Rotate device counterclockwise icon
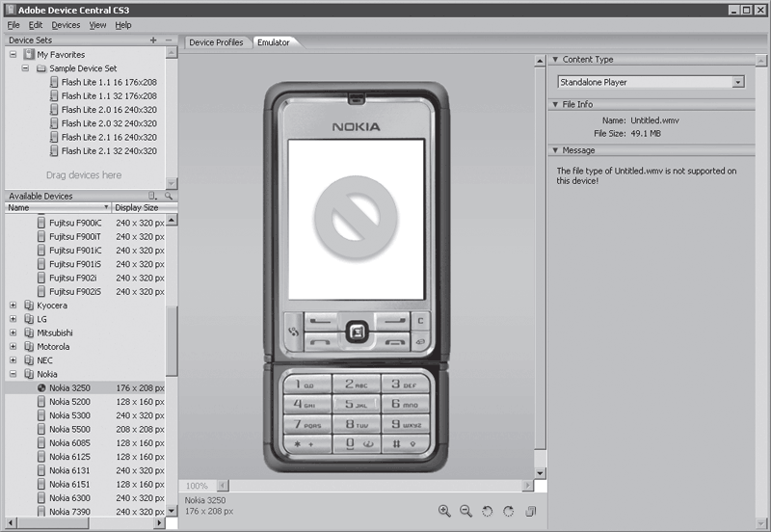 [x=487, y=512]
